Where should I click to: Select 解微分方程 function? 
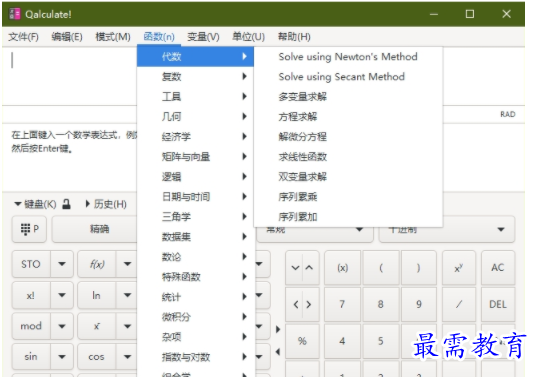[348, 137]
